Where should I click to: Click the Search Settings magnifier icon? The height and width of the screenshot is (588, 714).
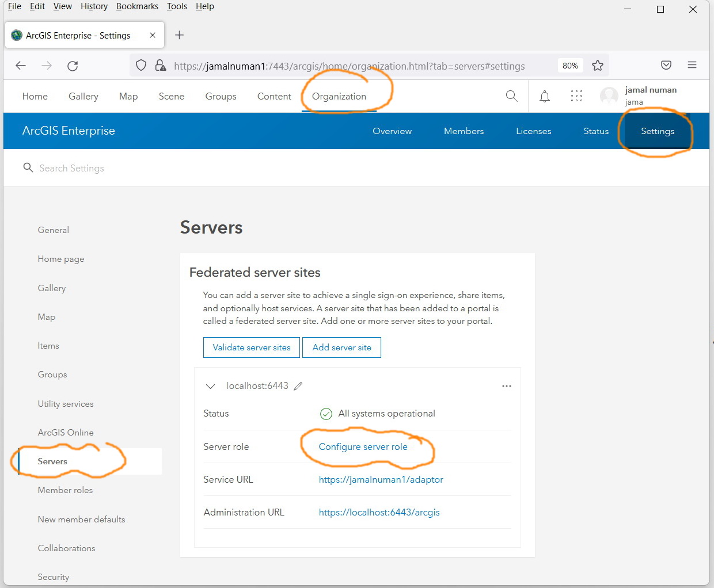(x=28, y=167)
